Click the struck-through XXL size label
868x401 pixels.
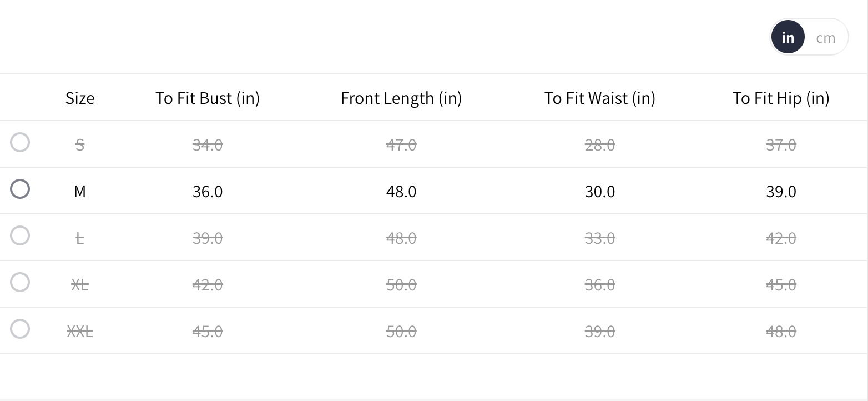point(80,332)
